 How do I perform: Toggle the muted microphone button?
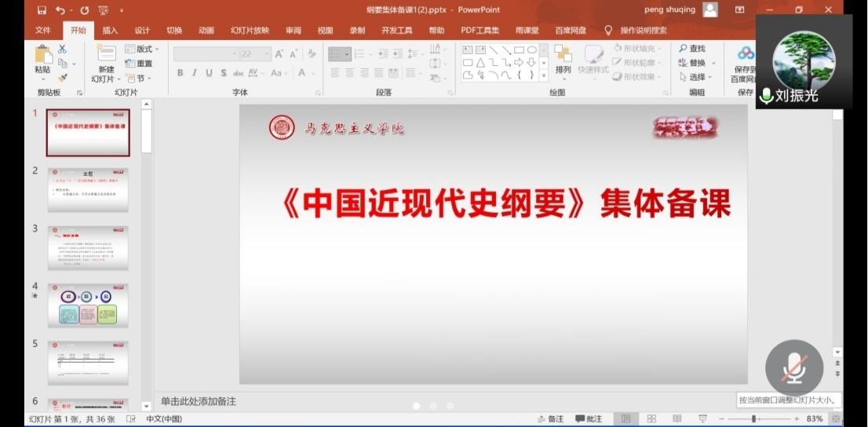coord(794,367)
